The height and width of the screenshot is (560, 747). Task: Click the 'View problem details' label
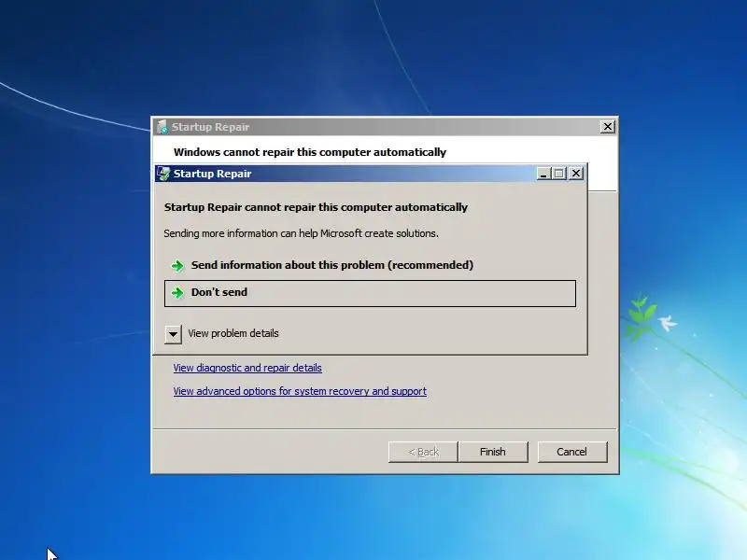pyautogui.click(x=233, y=333)
